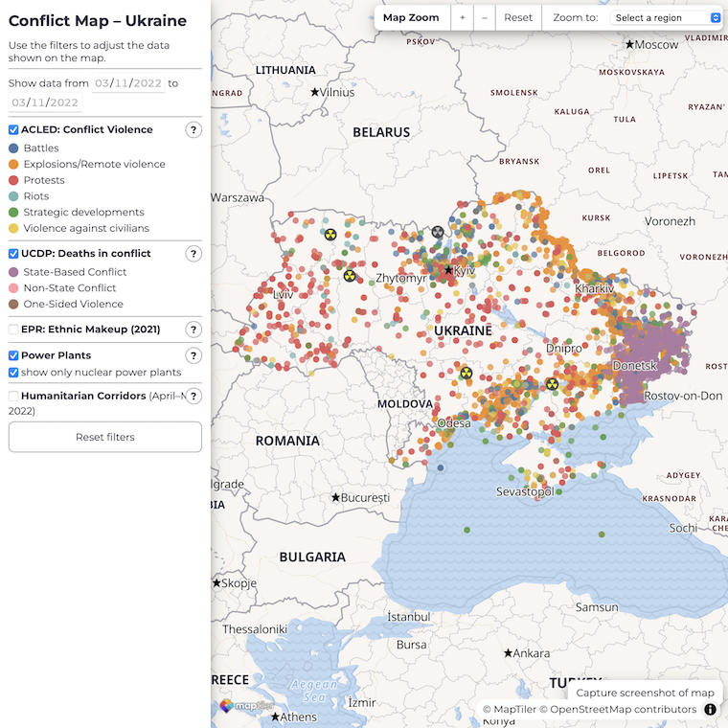Click the grey nuclear plant marker north of Kyiv

438,232
